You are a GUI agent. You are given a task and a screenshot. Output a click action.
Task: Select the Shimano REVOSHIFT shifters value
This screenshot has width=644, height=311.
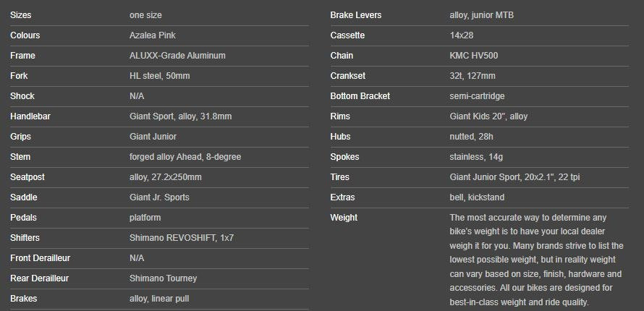(x=182, y=238)
